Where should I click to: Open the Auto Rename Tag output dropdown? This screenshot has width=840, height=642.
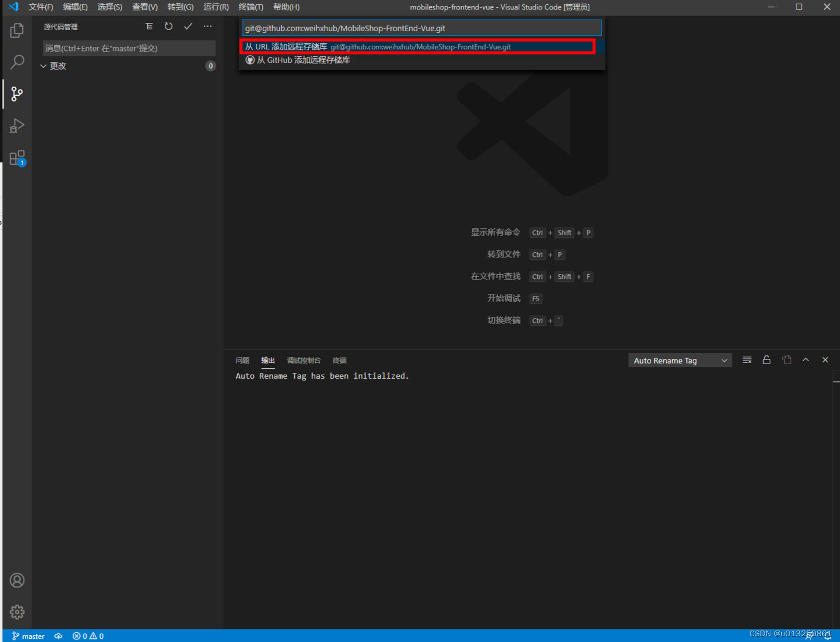click(680, 361)
